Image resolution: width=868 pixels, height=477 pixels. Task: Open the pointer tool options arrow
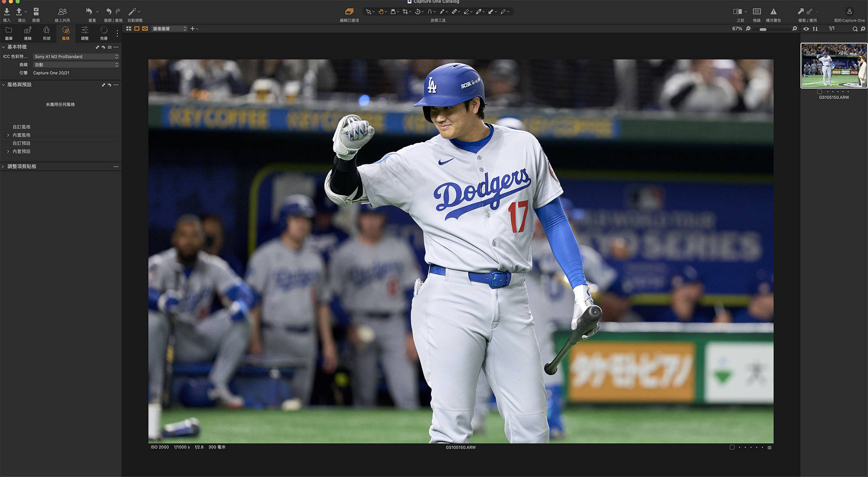click(373, 12)
